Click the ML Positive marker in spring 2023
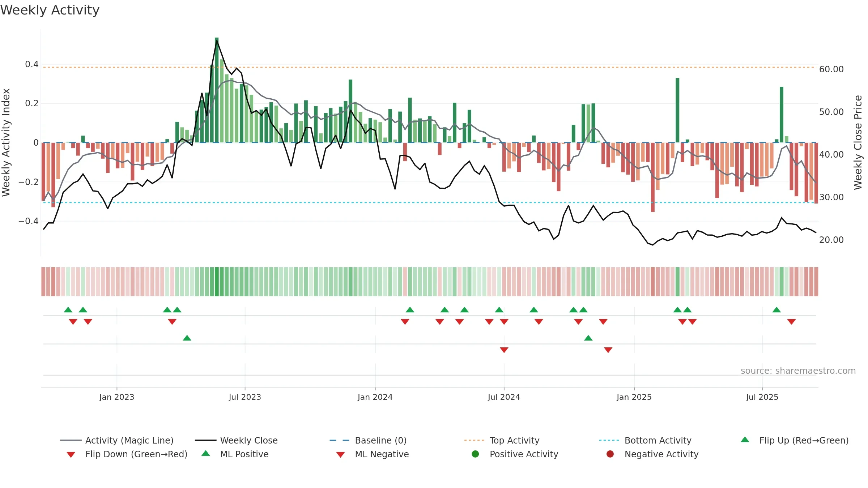The image size is (868, 488). pos(187,338)
